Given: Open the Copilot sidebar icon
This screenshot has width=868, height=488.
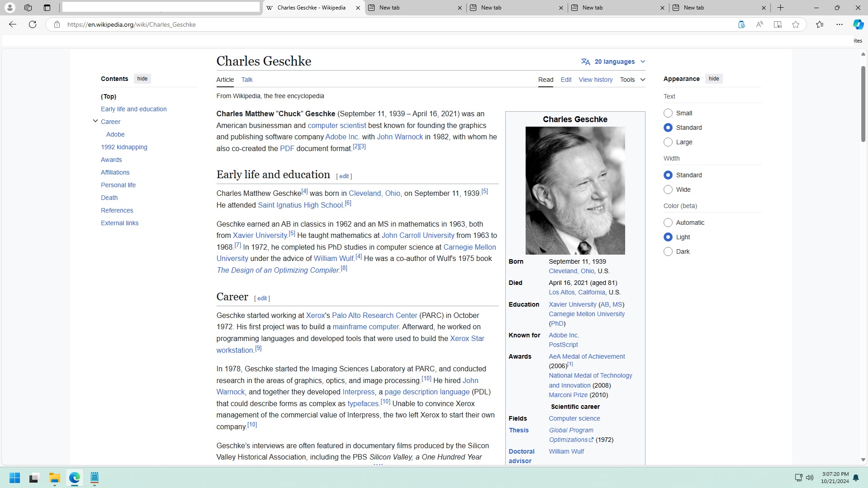Looking at the screenshot, I should [x=858, y=24].
